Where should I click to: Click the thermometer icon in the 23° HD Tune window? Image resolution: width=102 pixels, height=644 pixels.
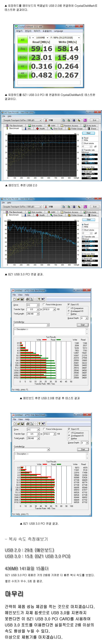[46, 120]
